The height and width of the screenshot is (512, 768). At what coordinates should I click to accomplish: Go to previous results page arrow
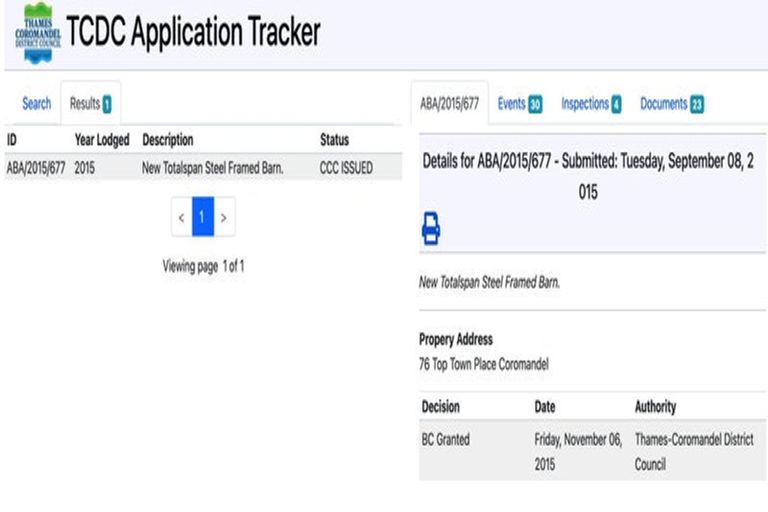(x=181, y=217)
